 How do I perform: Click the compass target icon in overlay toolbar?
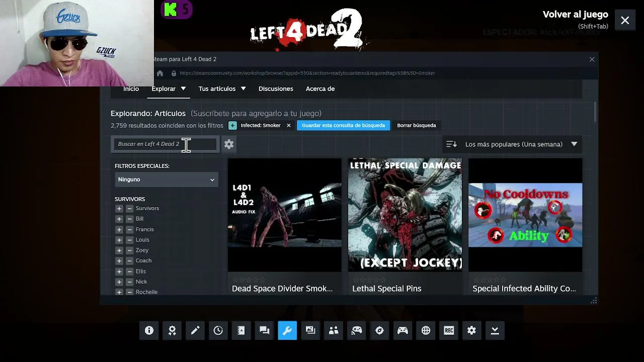click(x=379, y=330)
